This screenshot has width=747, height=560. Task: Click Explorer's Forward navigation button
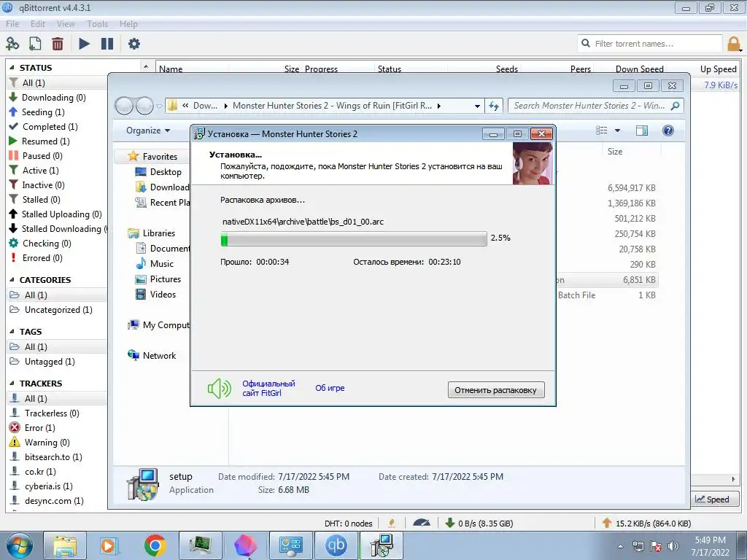(144, 106)
